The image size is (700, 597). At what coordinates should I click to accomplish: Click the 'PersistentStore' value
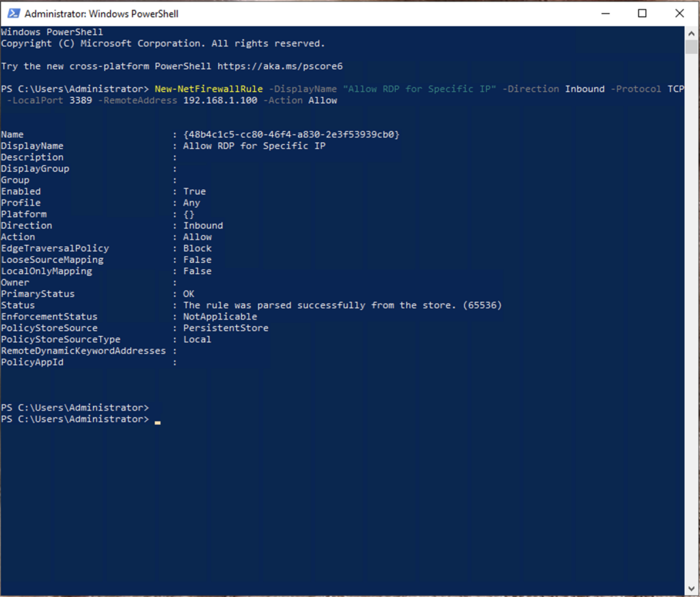[x=226, y=328]
